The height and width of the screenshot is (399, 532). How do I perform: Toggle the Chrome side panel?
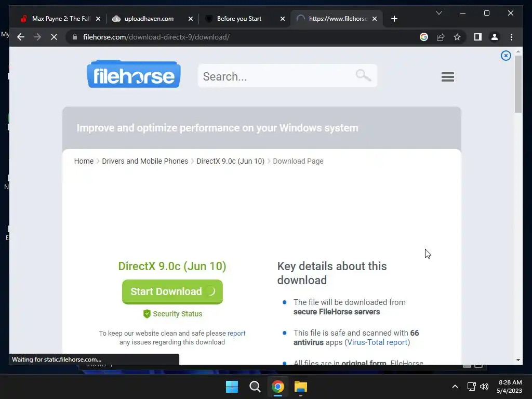pos(478,37)
